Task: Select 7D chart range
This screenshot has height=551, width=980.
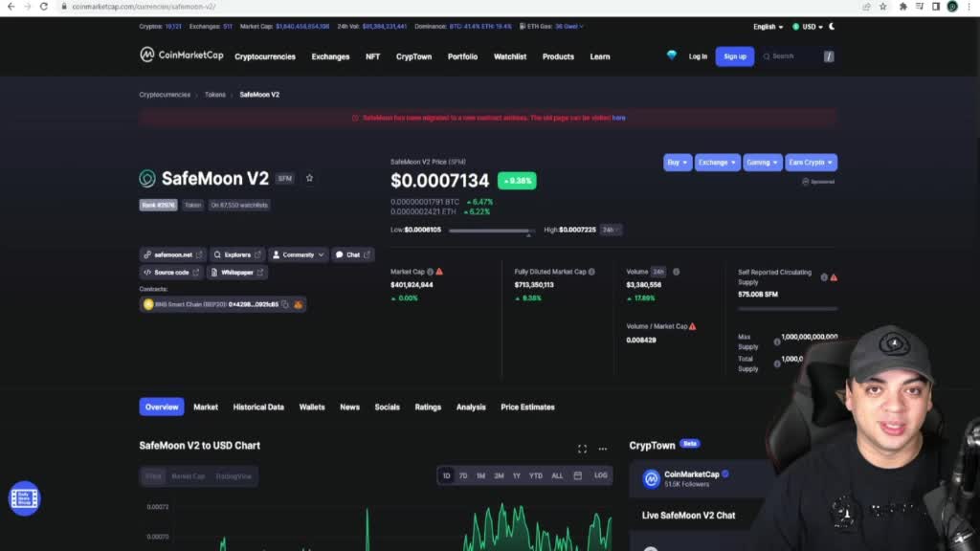Action: click(463, 475)
